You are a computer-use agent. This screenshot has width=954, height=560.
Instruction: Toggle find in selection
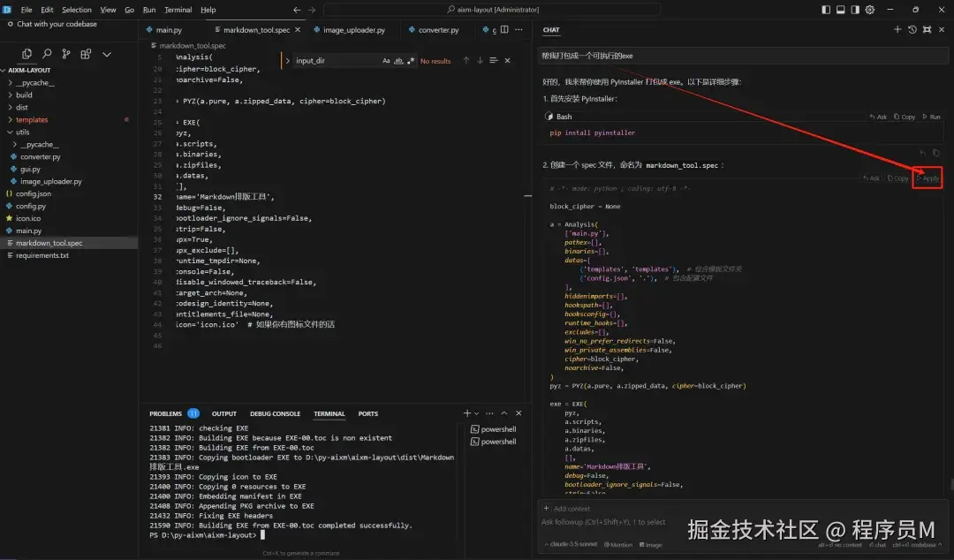[x=494, y=60]
